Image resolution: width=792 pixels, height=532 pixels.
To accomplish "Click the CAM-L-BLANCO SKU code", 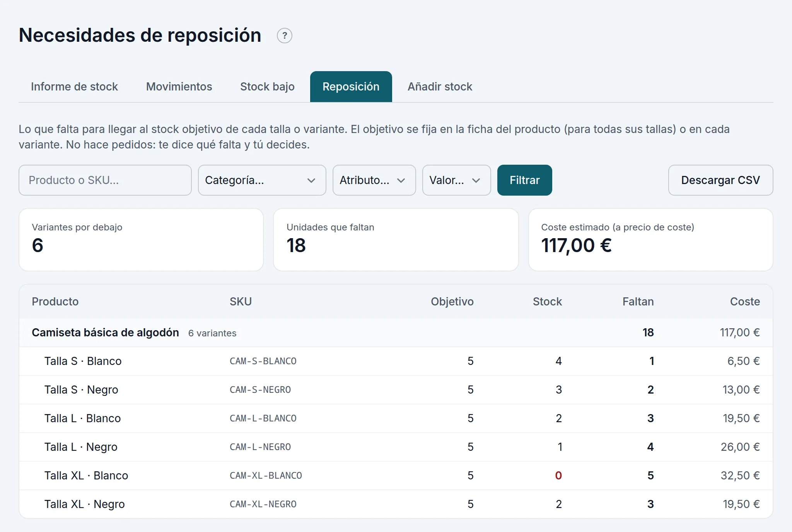I will [263, 418].
